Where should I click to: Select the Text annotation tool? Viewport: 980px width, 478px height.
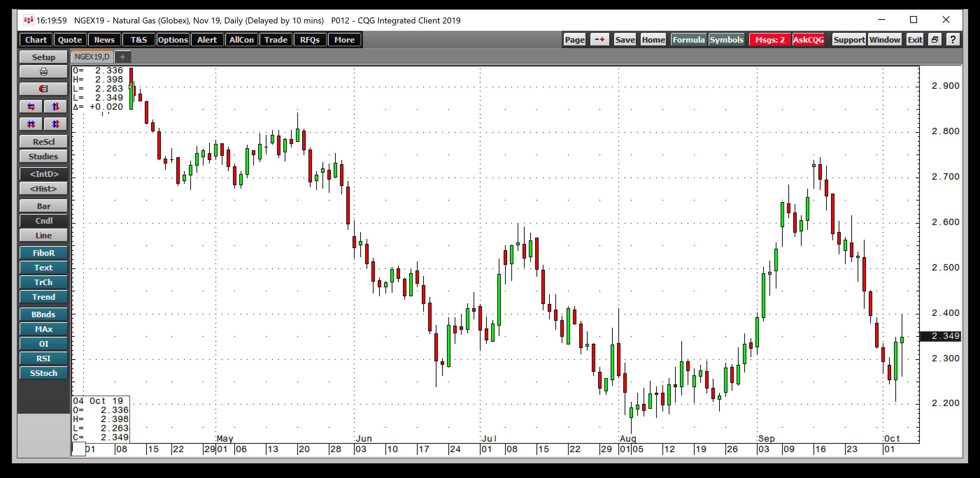(43, 268)
